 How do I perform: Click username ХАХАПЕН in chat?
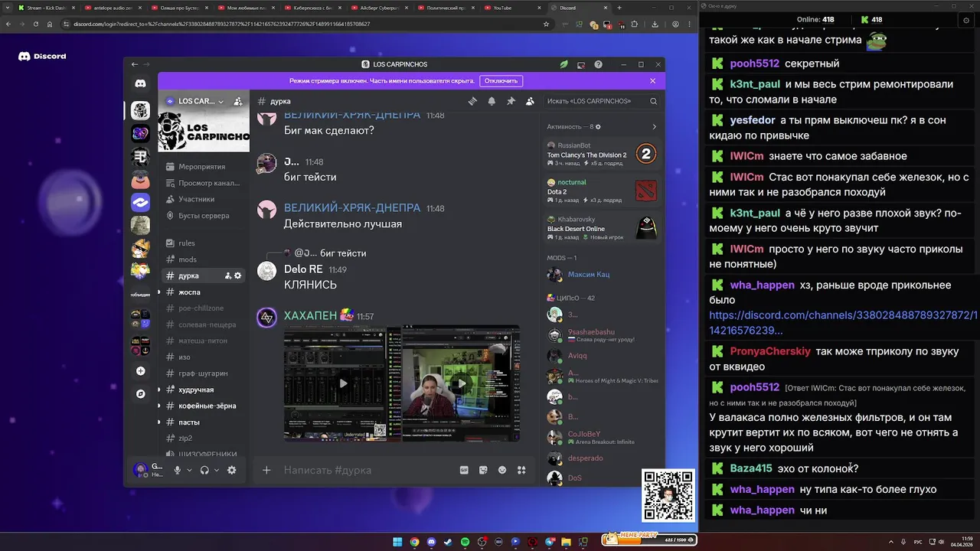point(310,316)
